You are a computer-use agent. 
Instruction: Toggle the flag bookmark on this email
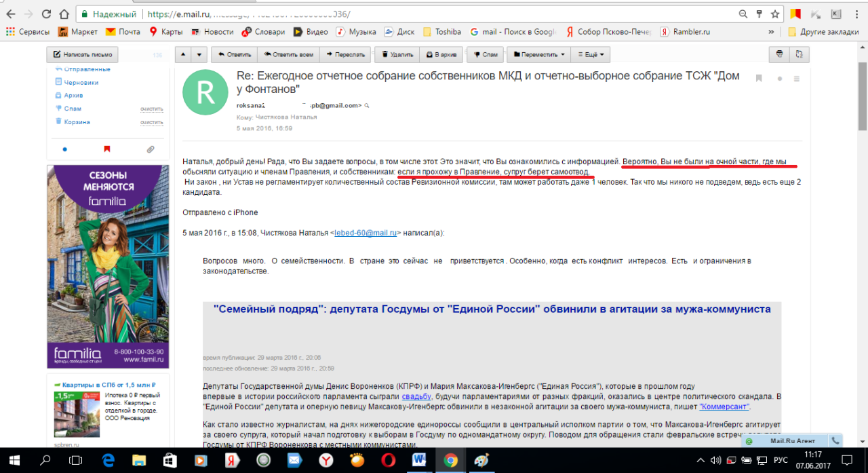click(x=759, y=79)
